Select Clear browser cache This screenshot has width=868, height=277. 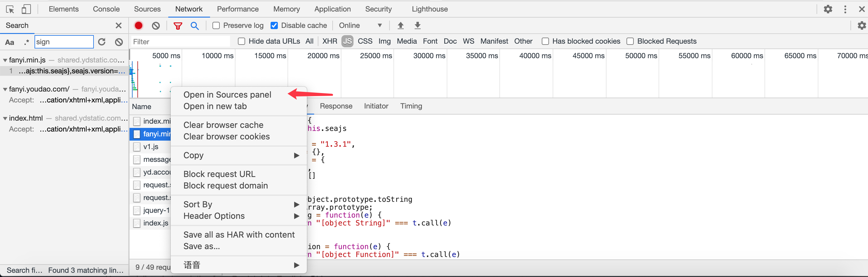tap(238, 125)
